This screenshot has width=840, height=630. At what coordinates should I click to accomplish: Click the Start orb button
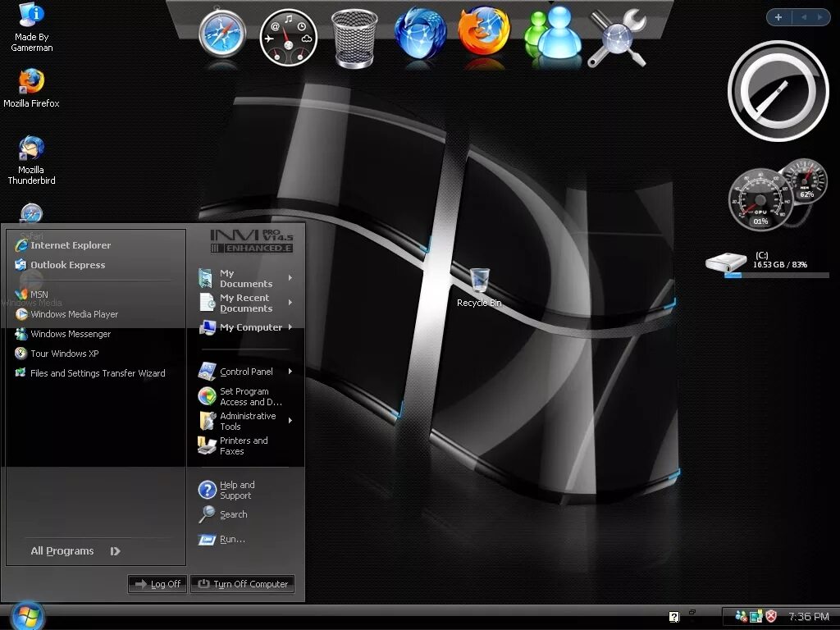27,616
